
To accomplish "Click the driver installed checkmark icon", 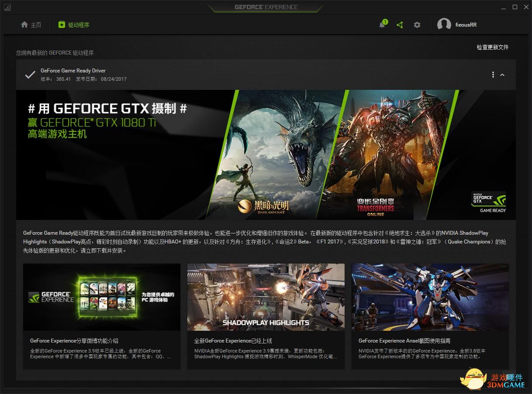I will (x=30, y=75).
